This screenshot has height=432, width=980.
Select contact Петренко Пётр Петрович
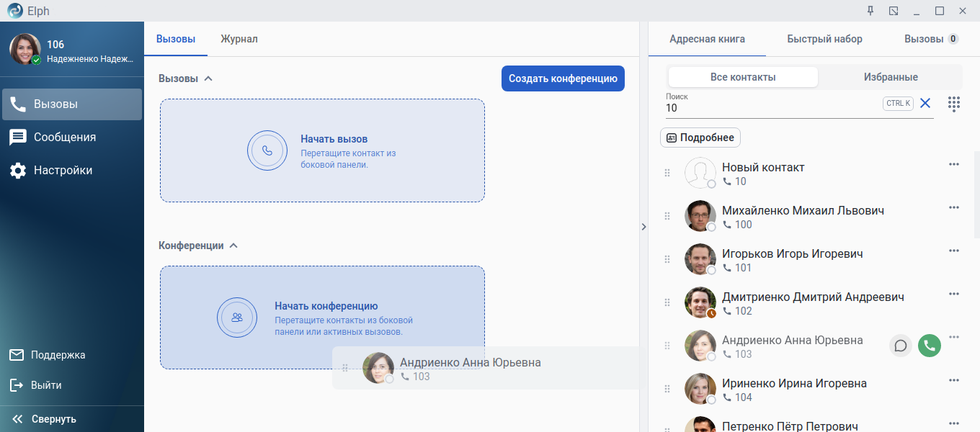pos(790,426)
